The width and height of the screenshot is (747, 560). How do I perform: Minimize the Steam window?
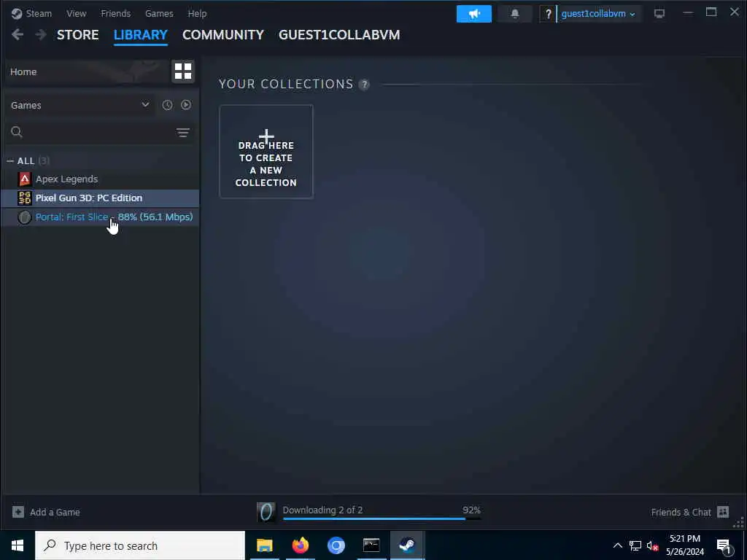(688, 12)
